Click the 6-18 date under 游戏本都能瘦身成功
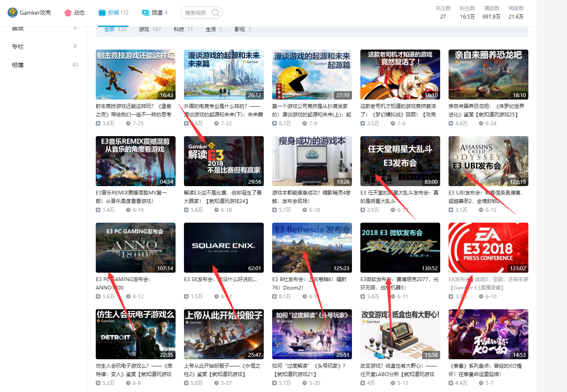The height and width of the screenshot is (392, 567). click(311, 210)
